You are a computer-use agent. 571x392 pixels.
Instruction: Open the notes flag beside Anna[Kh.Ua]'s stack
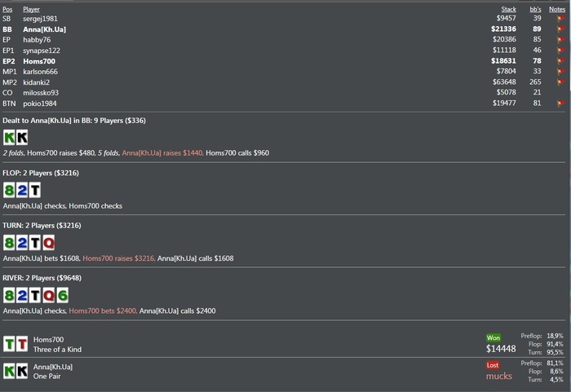[x=560, y=29]
